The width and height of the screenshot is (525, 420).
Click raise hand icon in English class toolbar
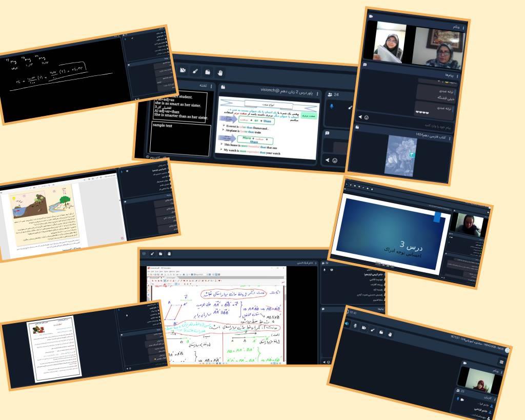pyautogui.click(x=220, y=72)
